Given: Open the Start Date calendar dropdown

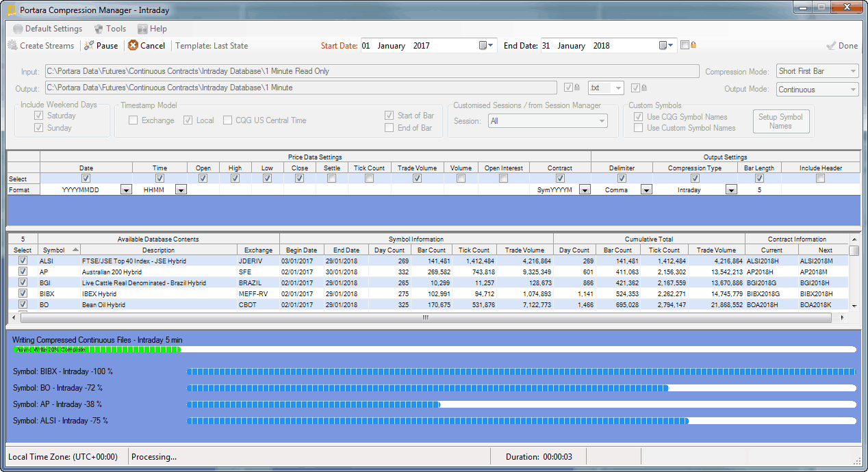Looking at the screenshot, I should [x=486, y=46].
